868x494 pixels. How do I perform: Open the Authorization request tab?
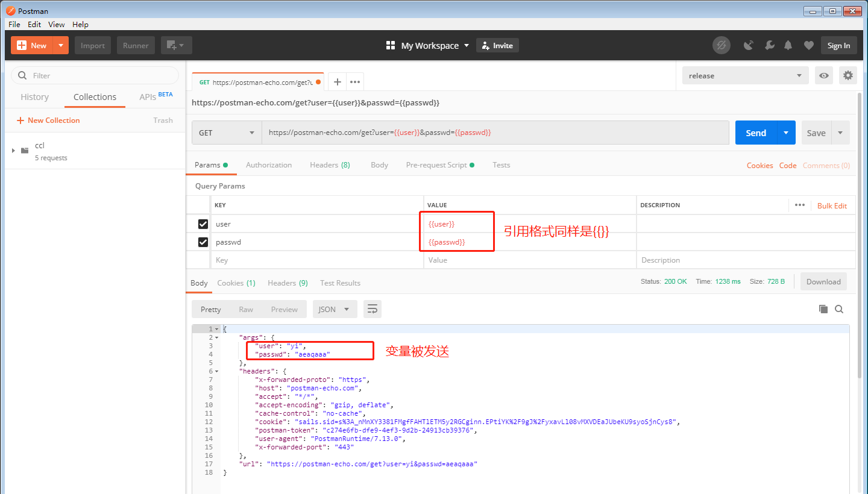tap(269, 164)
